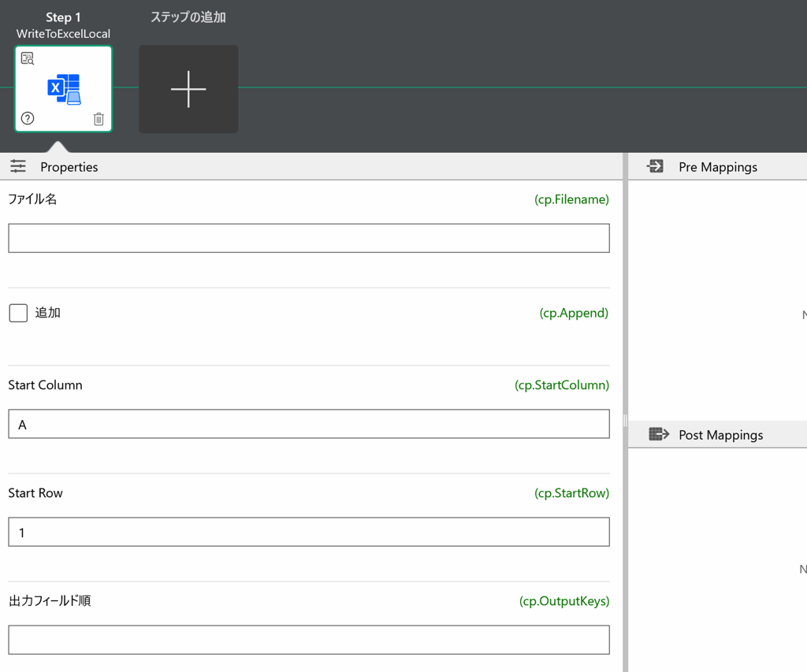Select the ファイル名 input field
The width and height of the screenshot is (807, 672).
pos(308,237)
